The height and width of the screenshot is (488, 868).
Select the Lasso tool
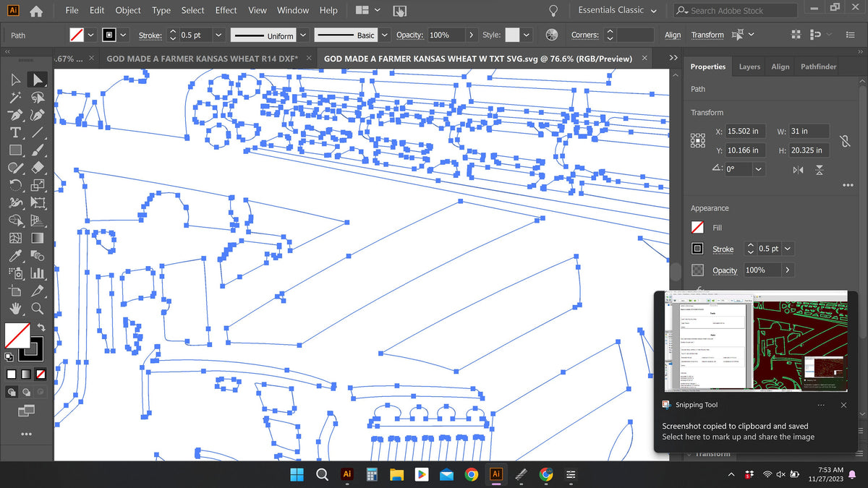pyautogui.click(x=38, y=97)
